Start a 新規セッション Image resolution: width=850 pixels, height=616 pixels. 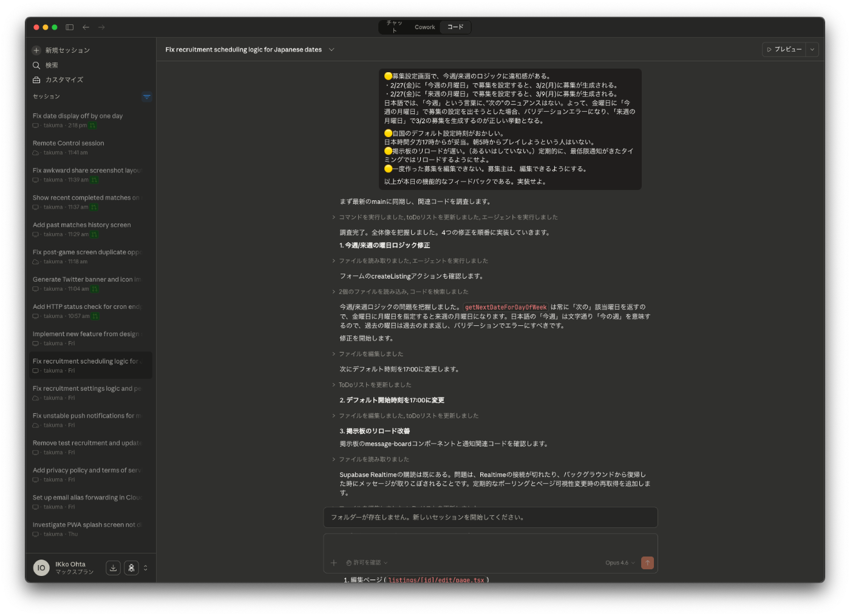click(67, 50)
